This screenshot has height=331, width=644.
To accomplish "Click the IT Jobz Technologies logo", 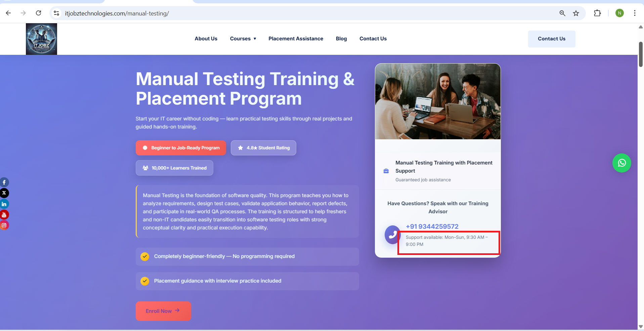I will click(41, 39).
